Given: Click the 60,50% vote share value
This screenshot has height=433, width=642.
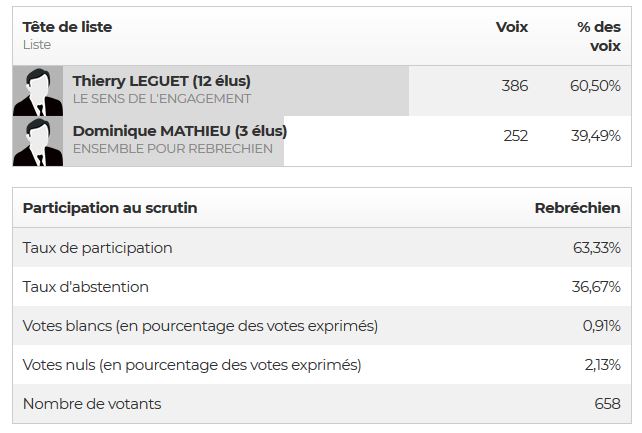Looking at the screenshot, I should point(595,86).
